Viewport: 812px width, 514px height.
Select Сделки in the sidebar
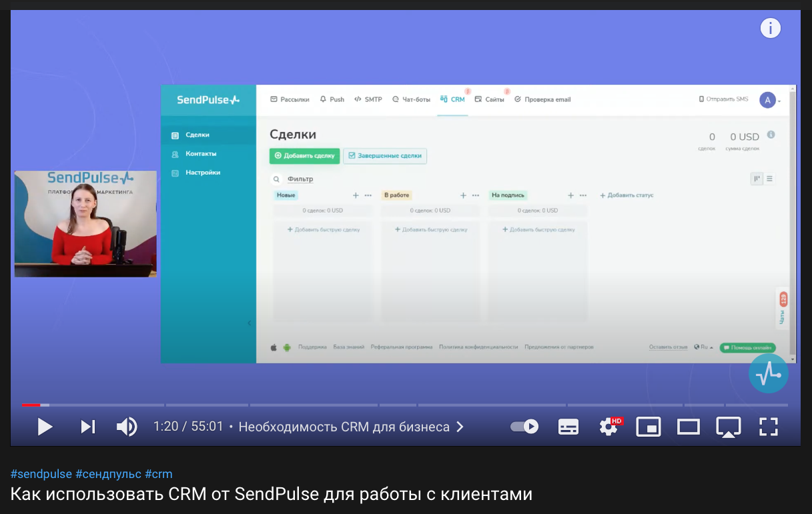pyautogui.click(x=208, y=135)
